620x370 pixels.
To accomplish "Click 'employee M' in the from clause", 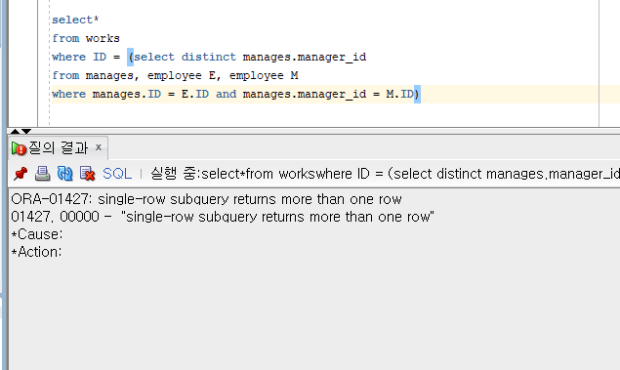I will click(x=264, y=76).
